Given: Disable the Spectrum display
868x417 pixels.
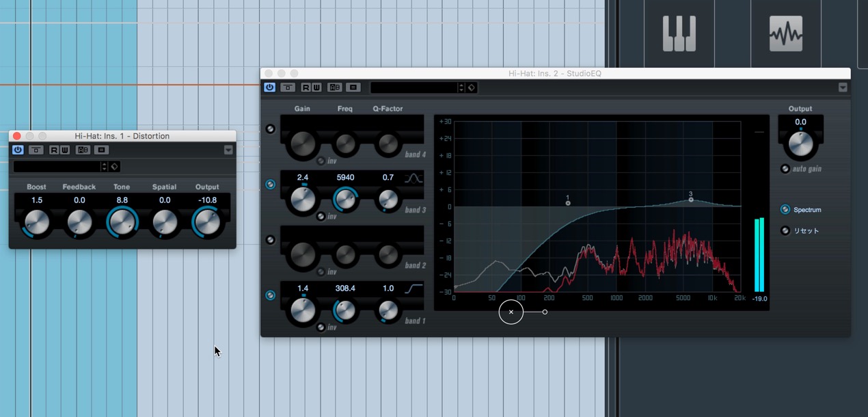Looking at the screenshot, I should [x=785, y=210].
